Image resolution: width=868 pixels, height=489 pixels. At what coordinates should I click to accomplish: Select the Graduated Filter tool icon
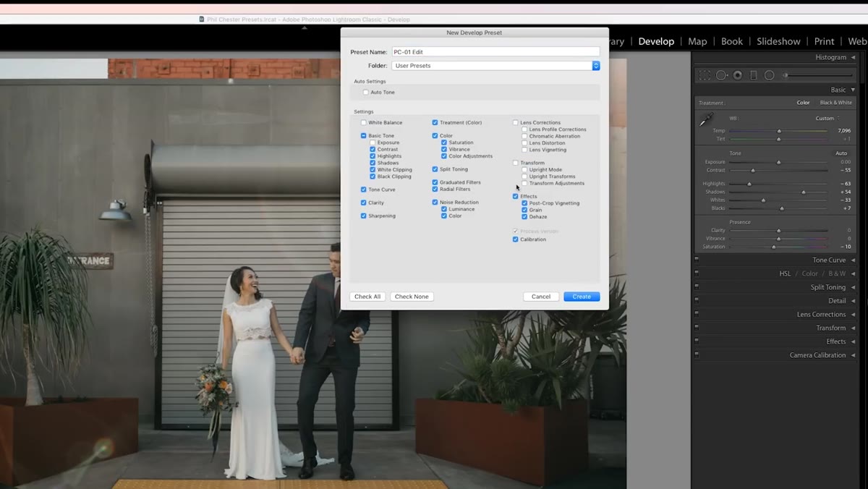[754, 75]
